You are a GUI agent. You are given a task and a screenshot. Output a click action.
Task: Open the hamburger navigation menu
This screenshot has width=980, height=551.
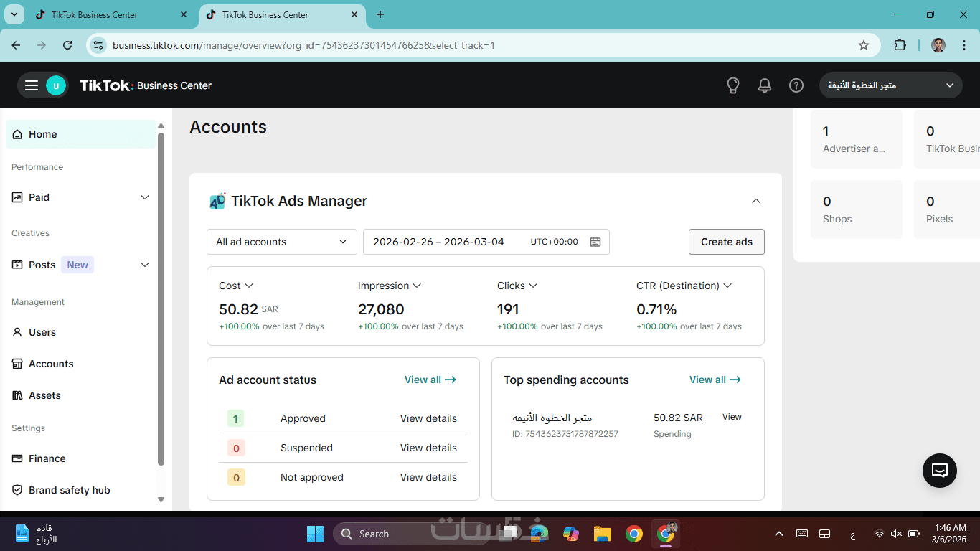coord(32,85)
